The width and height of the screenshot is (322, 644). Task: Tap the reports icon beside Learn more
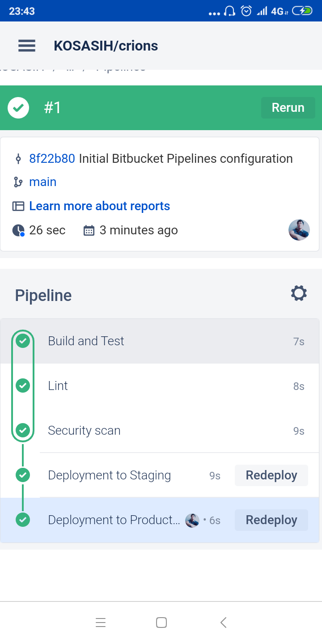[18, 206]
